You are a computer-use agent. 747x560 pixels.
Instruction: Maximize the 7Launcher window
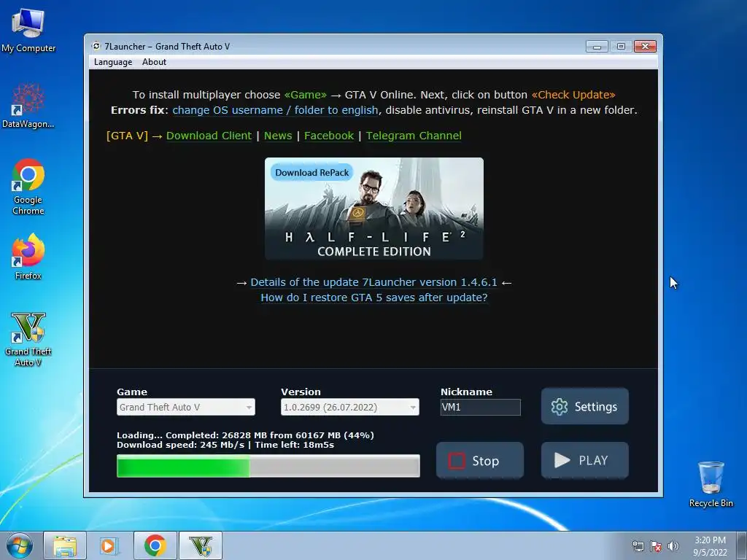point(621,46)
